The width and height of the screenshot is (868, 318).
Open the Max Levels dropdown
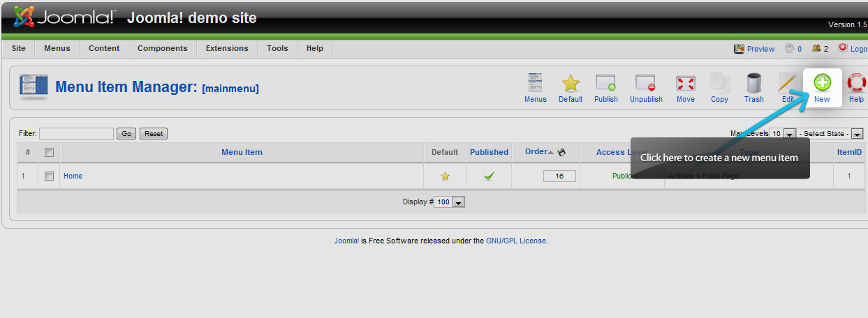pos(782,133)
